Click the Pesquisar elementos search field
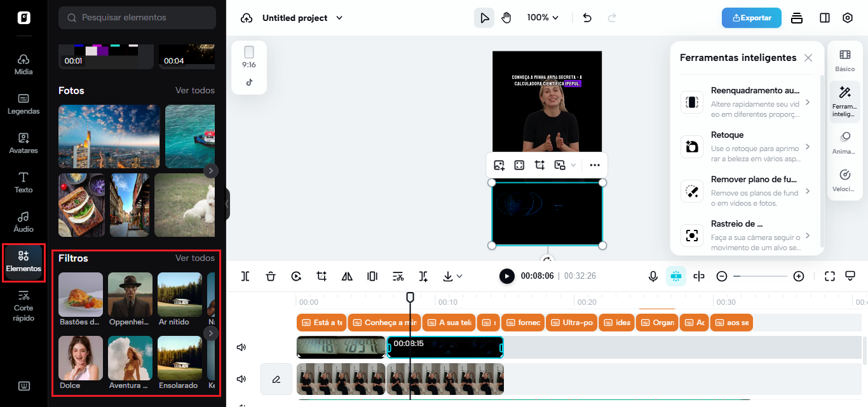 click(x=137, y=18)
